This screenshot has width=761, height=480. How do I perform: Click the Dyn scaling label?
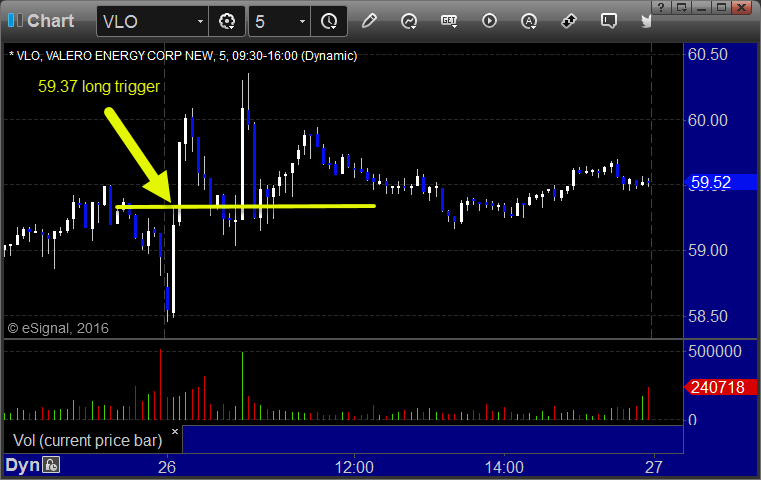pyautogui.click(x=22, y=465)
